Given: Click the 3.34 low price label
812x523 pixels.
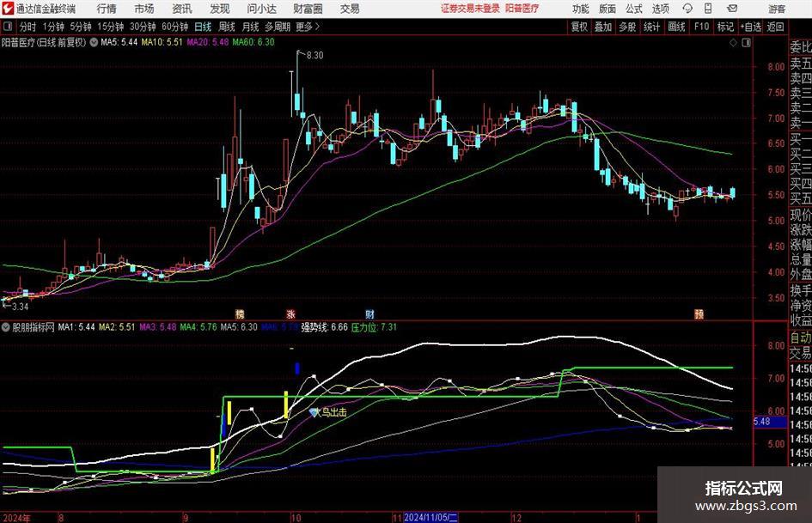Looking at the screenshot, I should tap(21, 307).
